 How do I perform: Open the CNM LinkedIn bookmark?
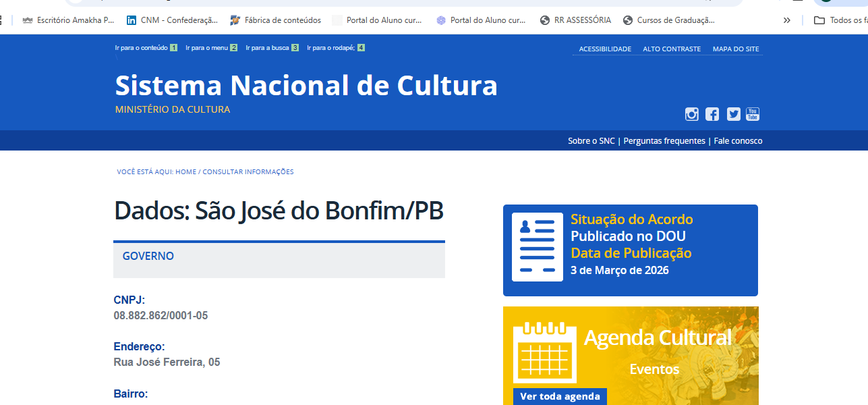click(172, 20)
